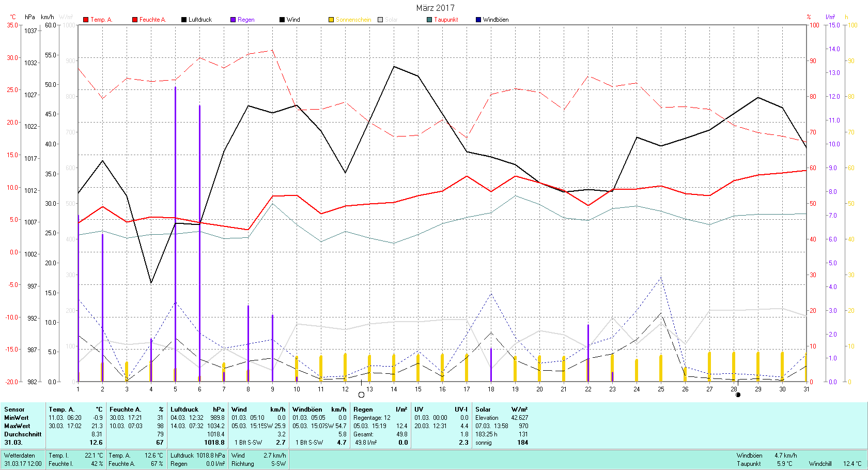Click the indoor temperature value 22.1 °C
This screenshot has height=470, width=868.
94,456
